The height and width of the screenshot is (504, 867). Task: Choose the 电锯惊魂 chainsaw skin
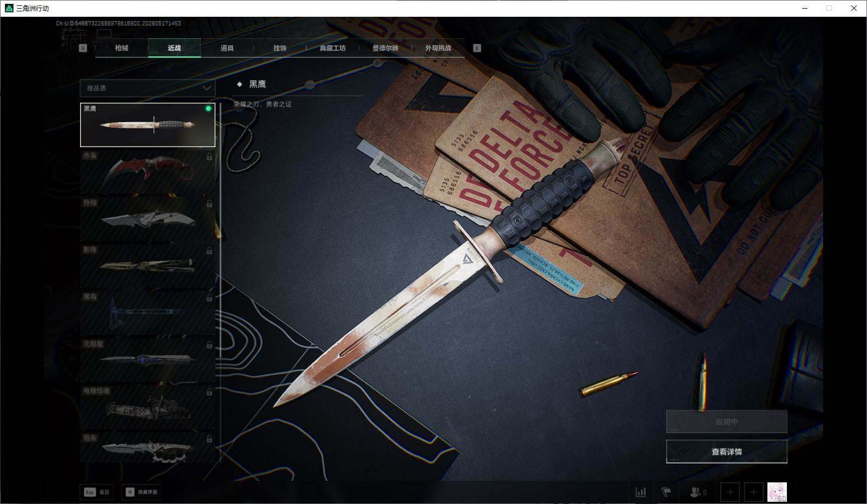pos(148,407)
